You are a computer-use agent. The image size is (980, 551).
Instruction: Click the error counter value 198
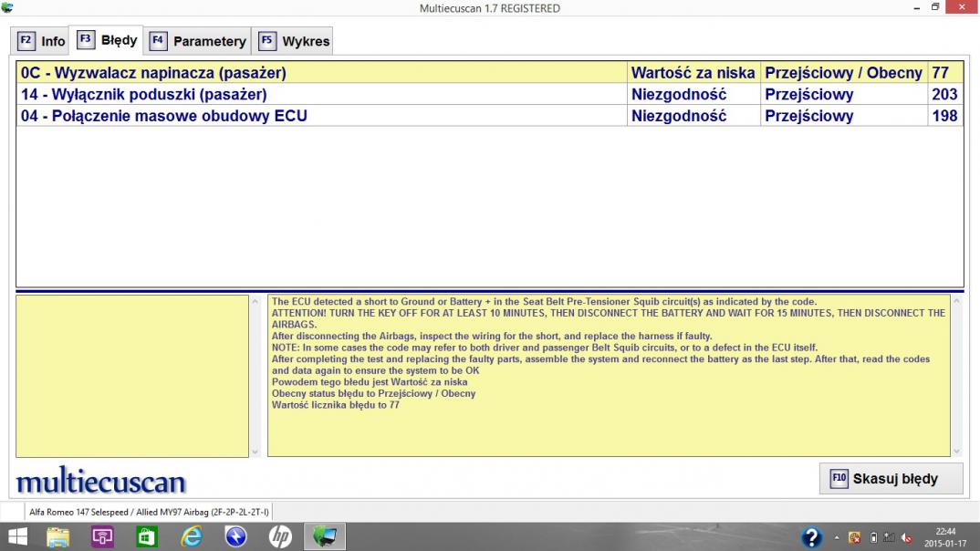(x=944, y=116)
